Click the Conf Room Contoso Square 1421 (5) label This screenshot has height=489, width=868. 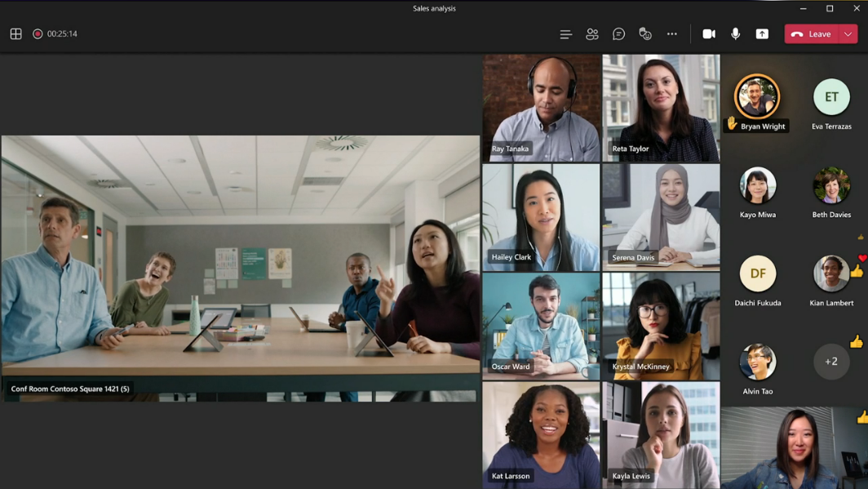[70, 389]
